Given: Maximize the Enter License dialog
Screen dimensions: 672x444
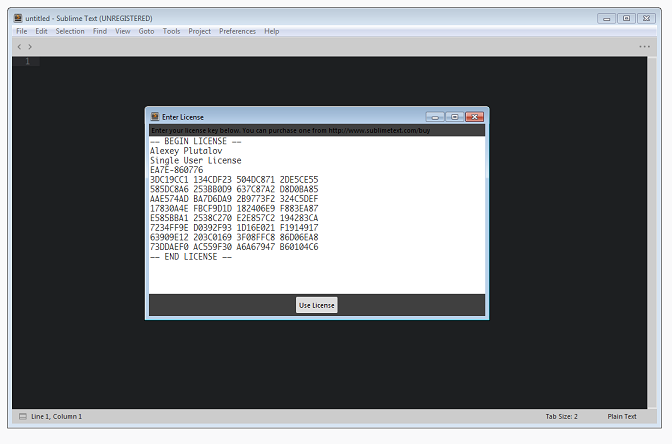Looking at the screenshot, I should pos(455,117).
